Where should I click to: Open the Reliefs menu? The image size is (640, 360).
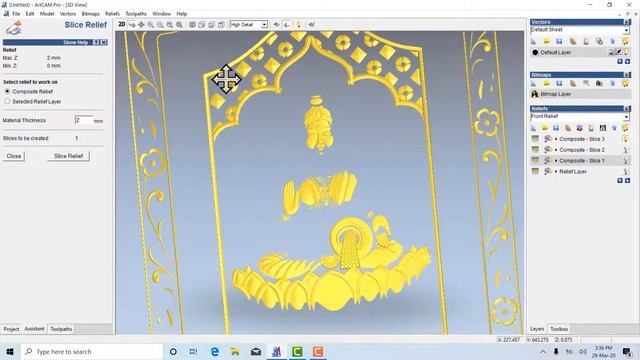point(112,13)
